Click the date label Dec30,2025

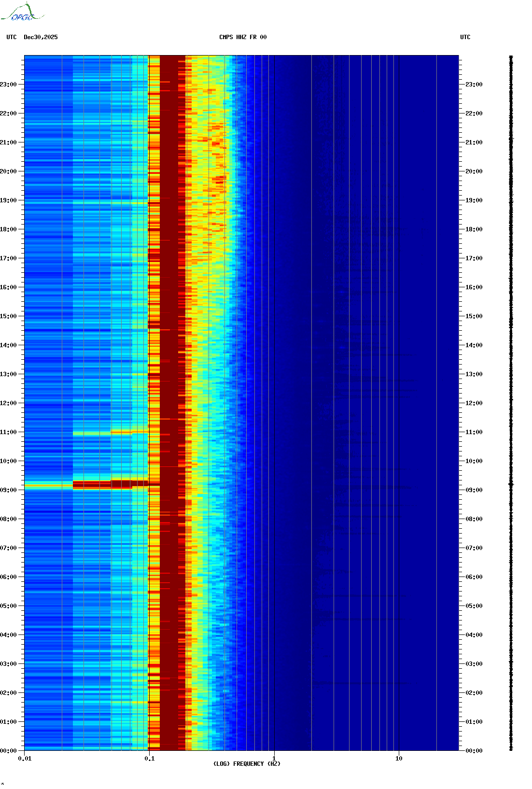coord(41,37)
